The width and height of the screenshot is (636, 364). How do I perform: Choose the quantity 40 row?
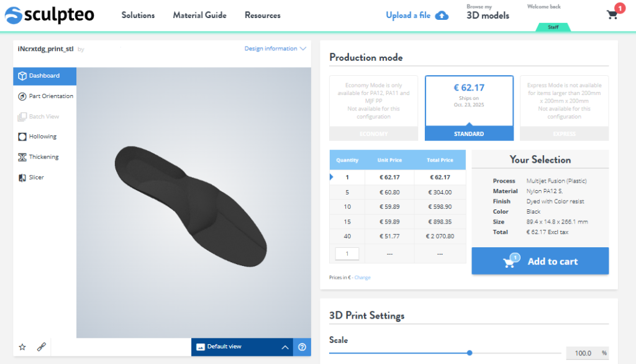[397, 236]
